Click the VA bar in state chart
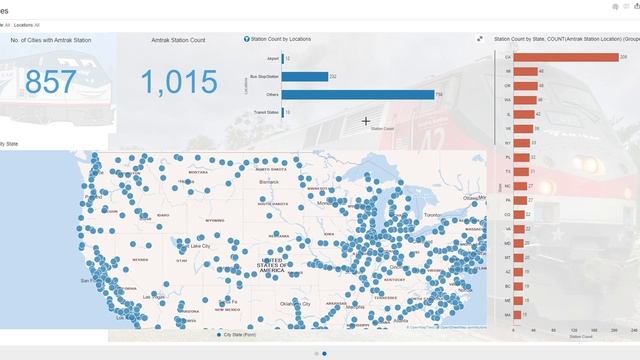Screen dimensions: 640x360 click(519, 229)
